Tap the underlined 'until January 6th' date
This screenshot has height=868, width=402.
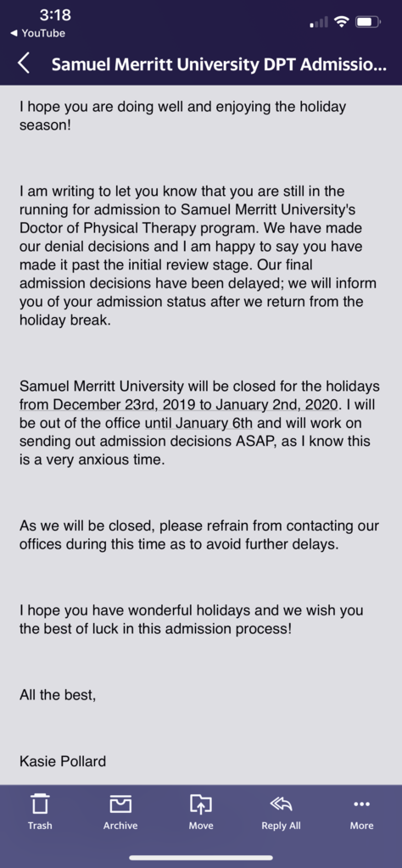pos(198,424)
